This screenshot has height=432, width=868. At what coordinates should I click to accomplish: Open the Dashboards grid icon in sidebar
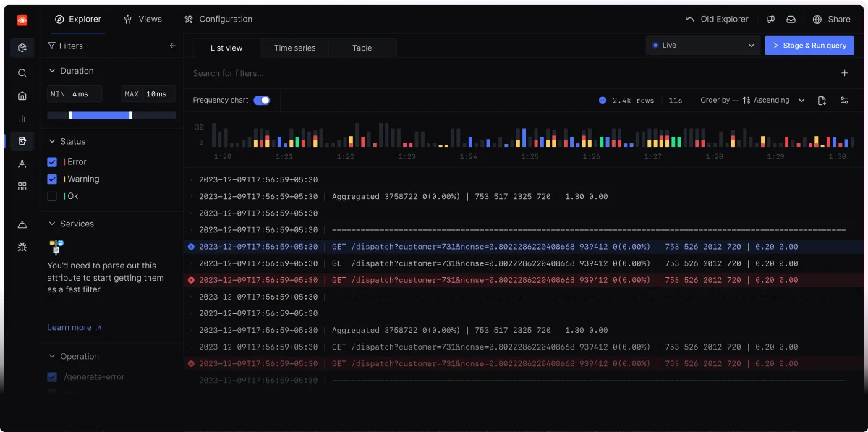22,187
